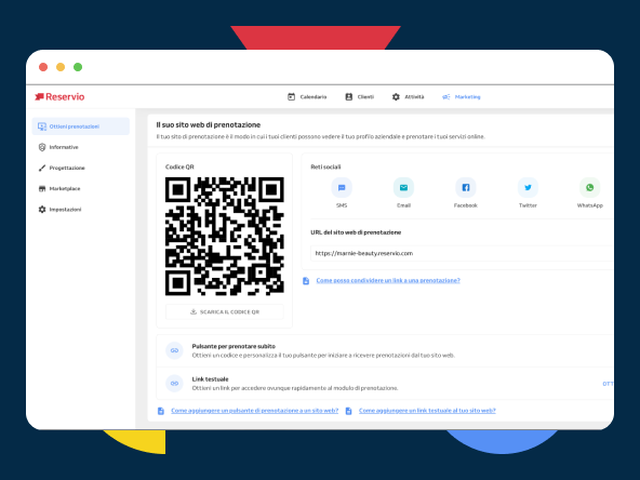Select Progettazione in the sidebar
Screen dimensions: 640x480
click(x=81, y=168)
